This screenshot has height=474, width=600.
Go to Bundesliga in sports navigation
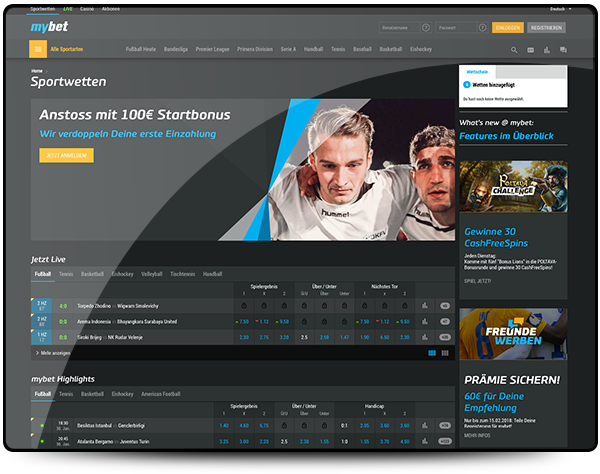coord(176,49)
